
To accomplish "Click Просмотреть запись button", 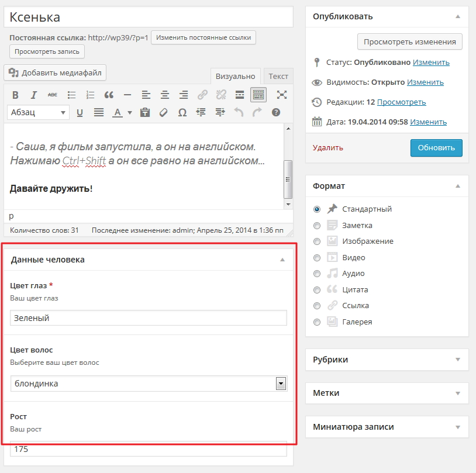I will coord(47,51).
